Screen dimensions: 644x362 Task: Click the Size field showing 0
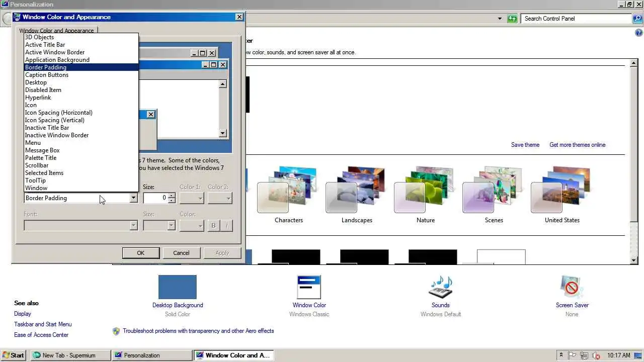tap(155, 198)
